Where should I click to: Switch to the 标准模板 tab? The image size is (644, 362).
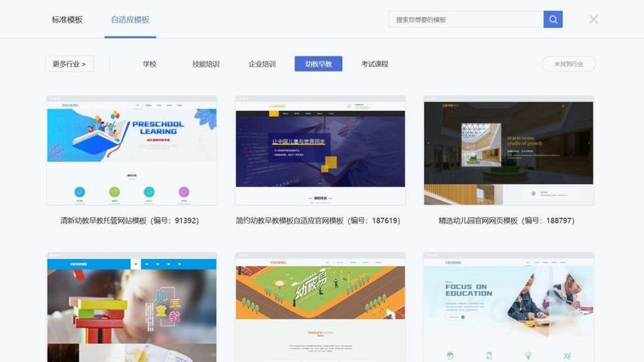click(68, 19)
